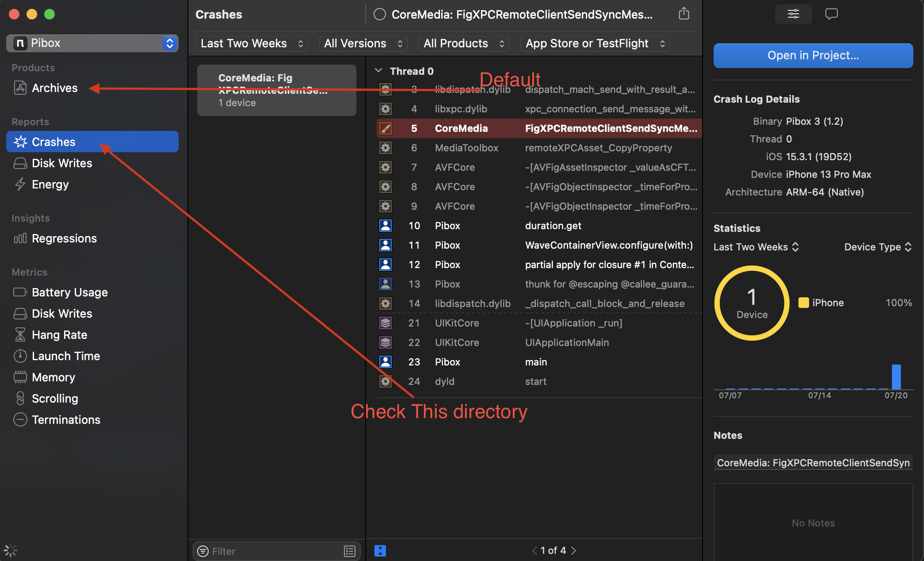This screenshot has height=561, width=924.
Task: Click into the crash Filter field
Action: tap(276, 551)
